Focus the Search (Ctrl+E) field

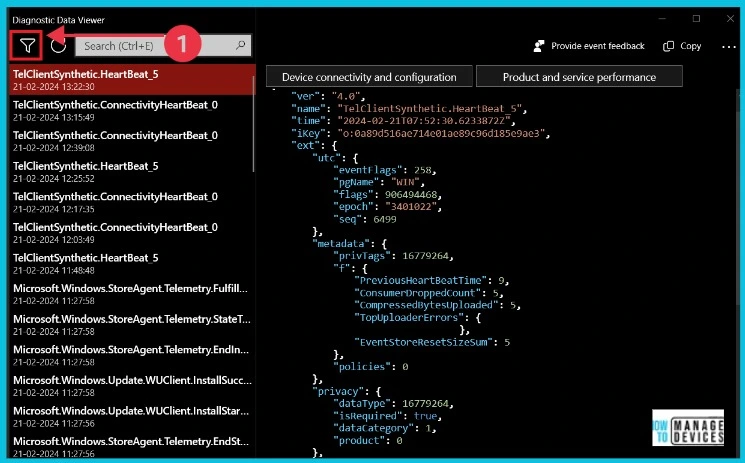pos(163,46)
